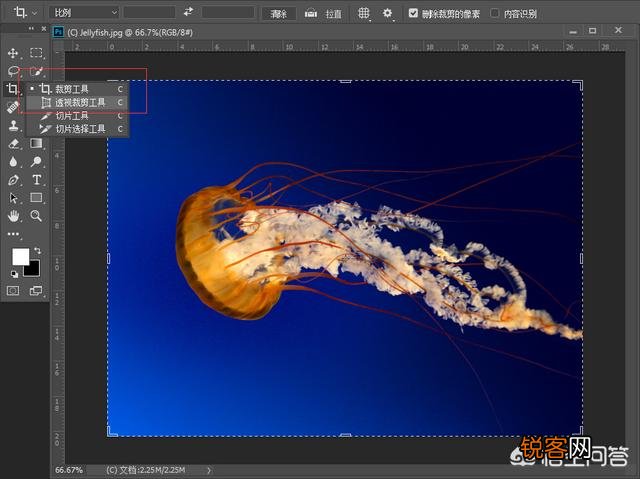Click the Crop tool in the toolbox
The height and width of the screenshot is (479, 640).
coord(13,89)
